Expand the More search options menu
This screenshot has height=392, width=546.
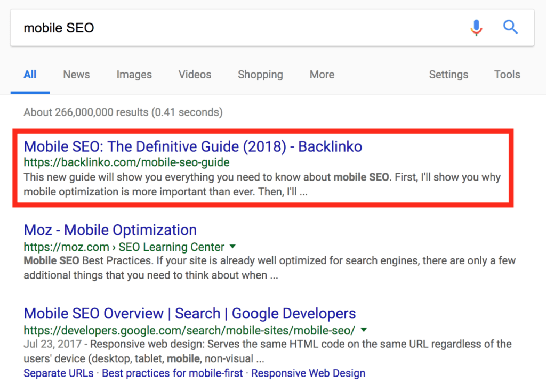[x=322, y=75]
